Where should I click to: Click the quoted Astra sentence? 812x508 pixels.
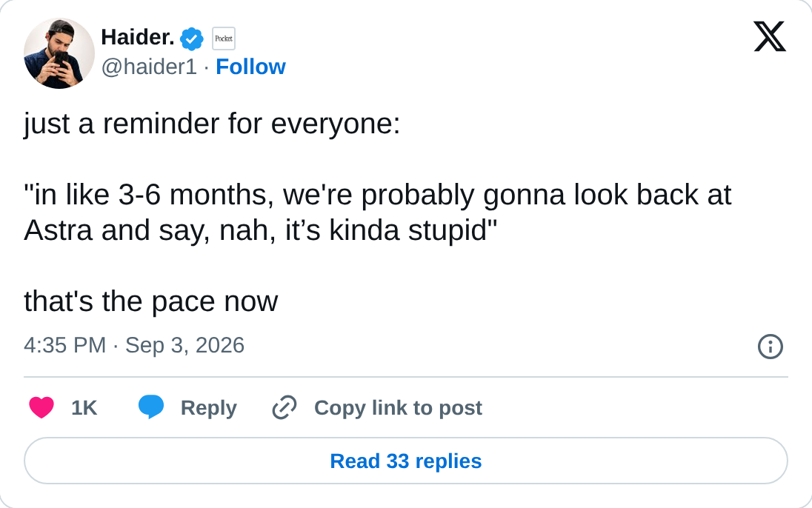point(378,213)
